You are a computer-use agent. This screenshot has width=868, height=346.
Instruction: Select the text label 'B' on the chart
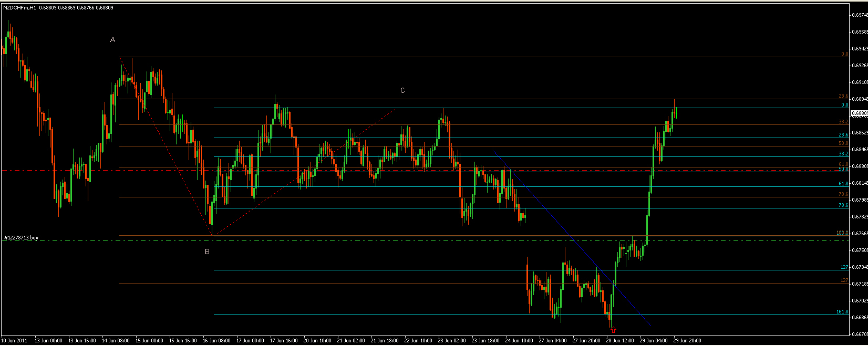pyautogui.click(x=207, y=251)
